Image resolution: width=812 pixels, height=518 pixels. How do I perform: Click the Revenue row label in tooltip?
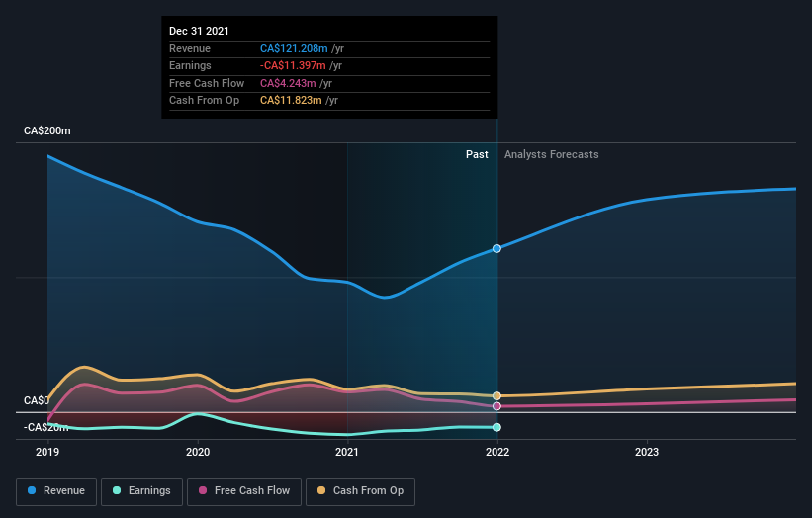(x=190, y=48)
